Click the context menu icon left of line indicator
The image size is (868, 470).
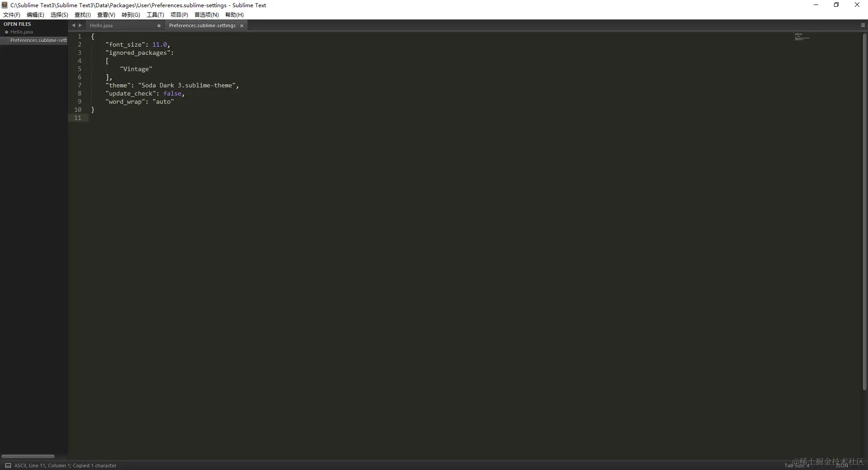point(7,466)
